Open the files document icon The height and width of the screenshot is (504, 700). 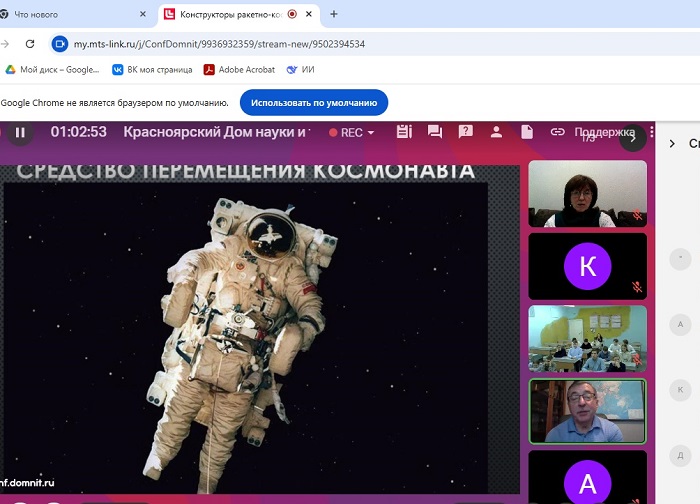[x=526, y=132]
